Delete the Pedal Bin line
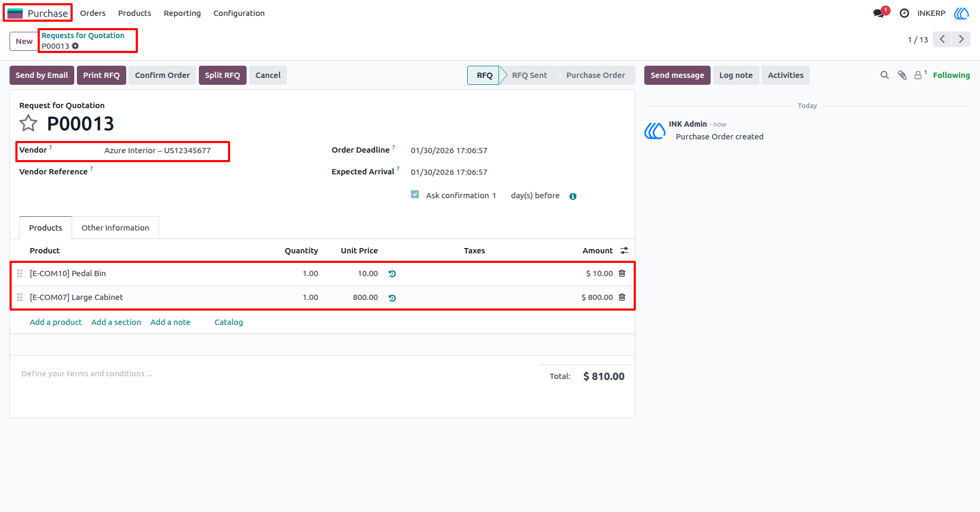Image resolution: width=980 pixels, height=512 pixels. 622,273
